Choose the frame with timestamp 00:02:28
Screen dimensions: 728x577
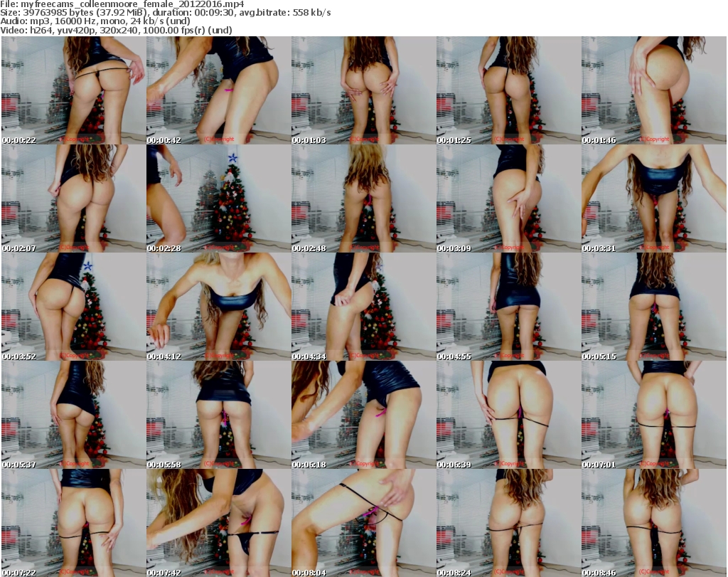click(219, 198)
